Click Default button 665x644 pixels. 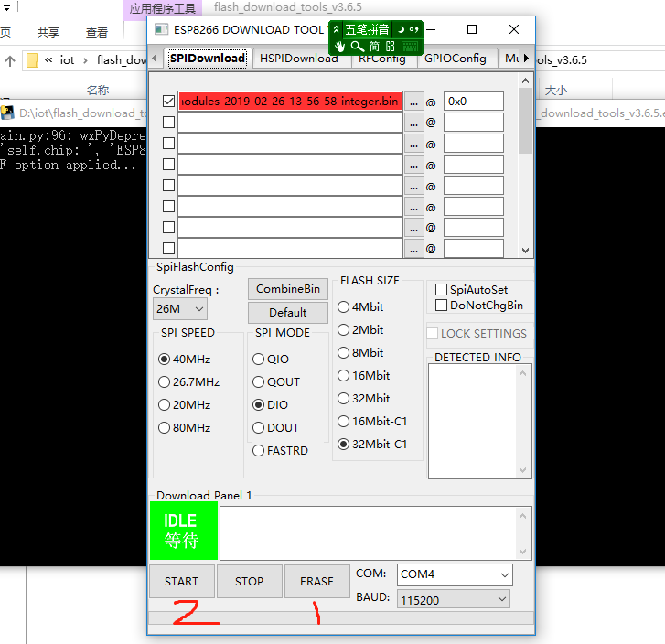pos(288,313)
